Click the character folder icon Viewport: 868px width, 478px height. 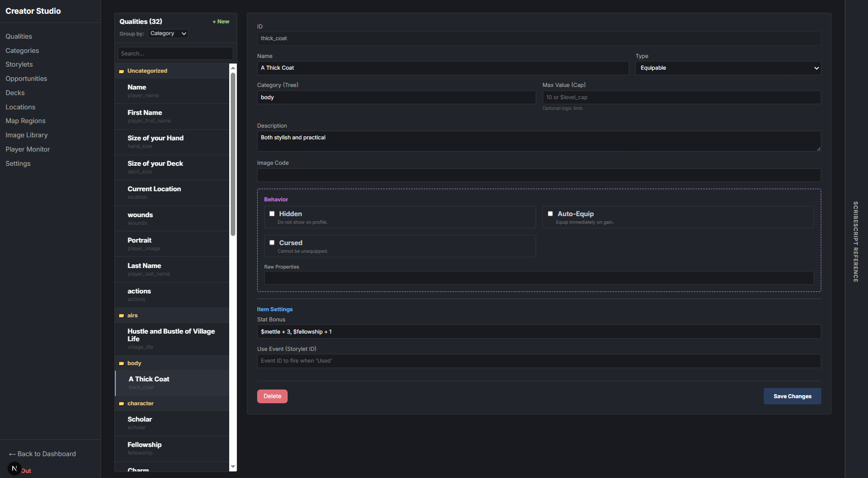[121, 404]
